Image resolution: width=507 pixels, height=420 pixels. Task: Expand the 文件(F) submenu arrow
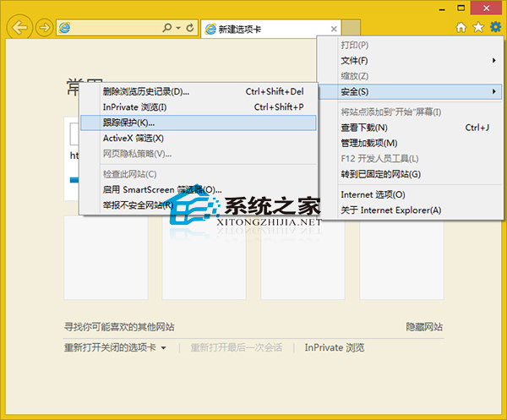coord(494,61)
